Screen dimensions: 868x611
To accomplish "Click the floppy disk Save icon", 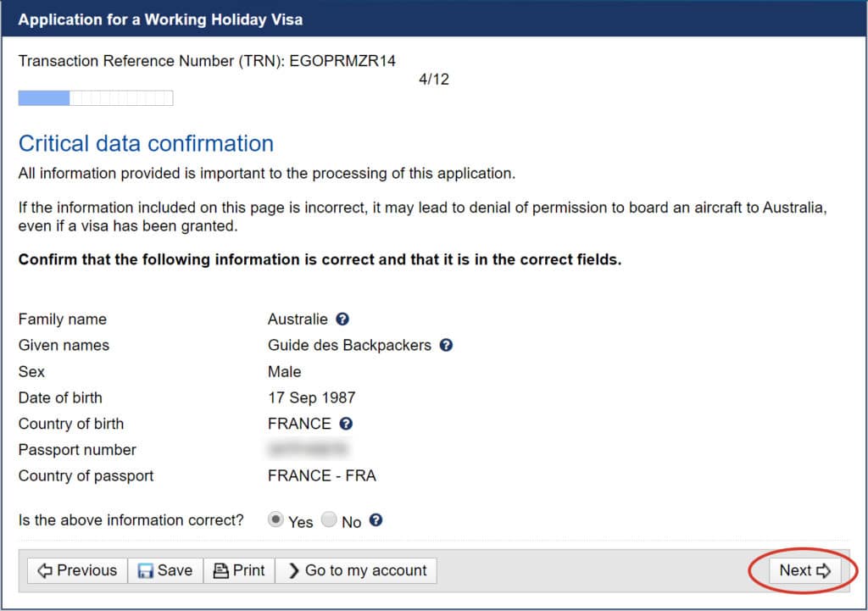I will point(145,570).
